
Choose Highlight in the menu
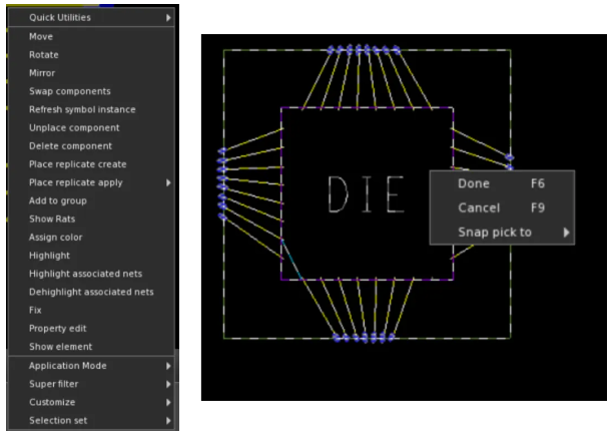click(91, 256)
